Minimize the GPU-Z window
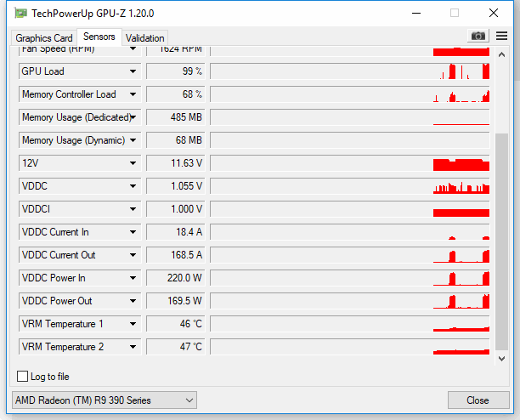The height and width of the screenshot is (420, 520). [416, 14]
